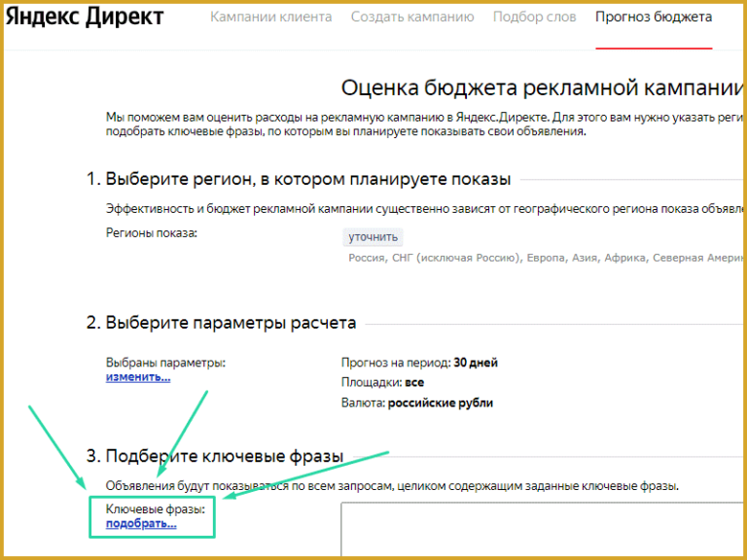Click the Выбраны параметры: label
Screen dimensions: 747x560
point(165,363)
